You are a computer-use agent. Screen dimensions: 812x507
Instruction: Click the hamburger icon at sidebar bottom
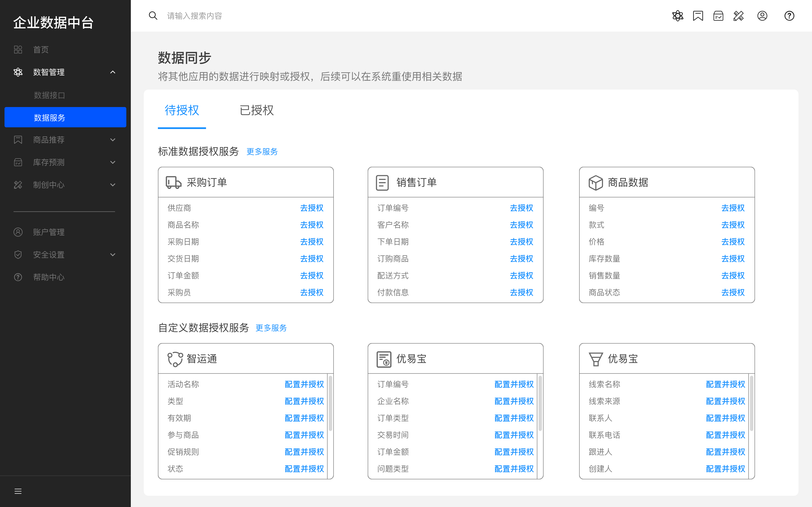(x=18, y=491)
